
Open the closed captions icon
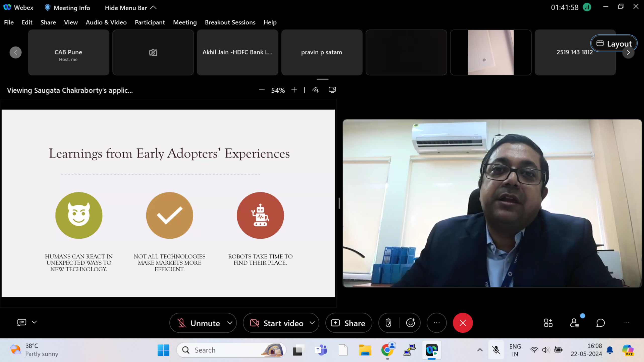pyautogui.click(x=22, y=322)
